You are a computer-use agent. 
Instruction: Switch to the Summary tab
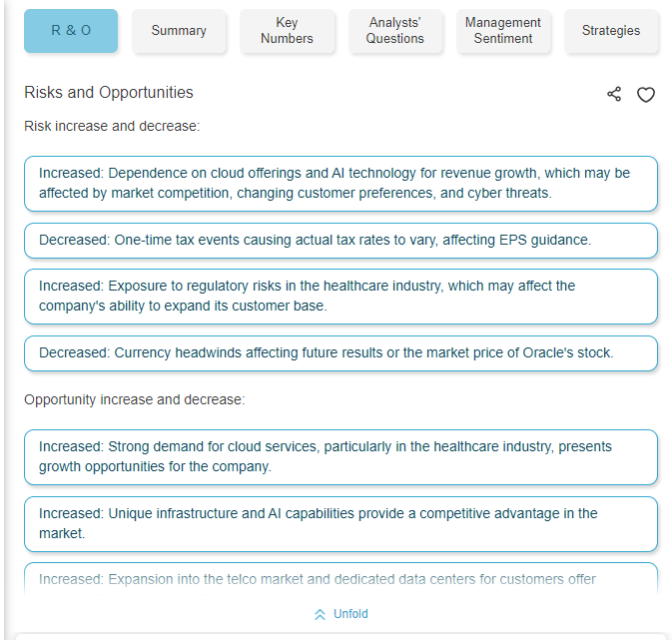pyautogui.click(x=179, y=31)
